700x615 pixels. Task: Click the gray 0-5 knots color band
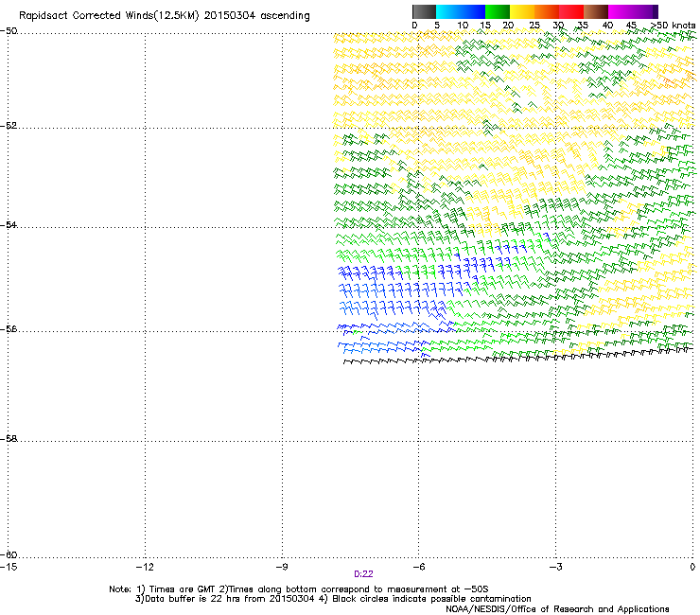(x=424, y=11)
